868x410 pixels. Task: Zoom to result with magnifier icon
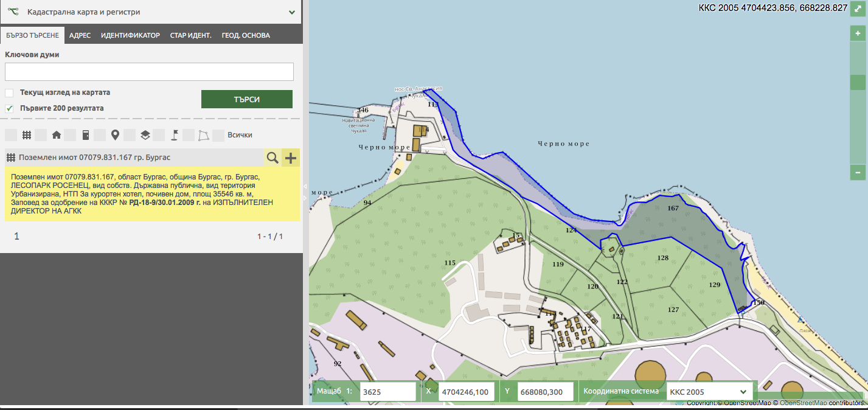click(273, 158)
